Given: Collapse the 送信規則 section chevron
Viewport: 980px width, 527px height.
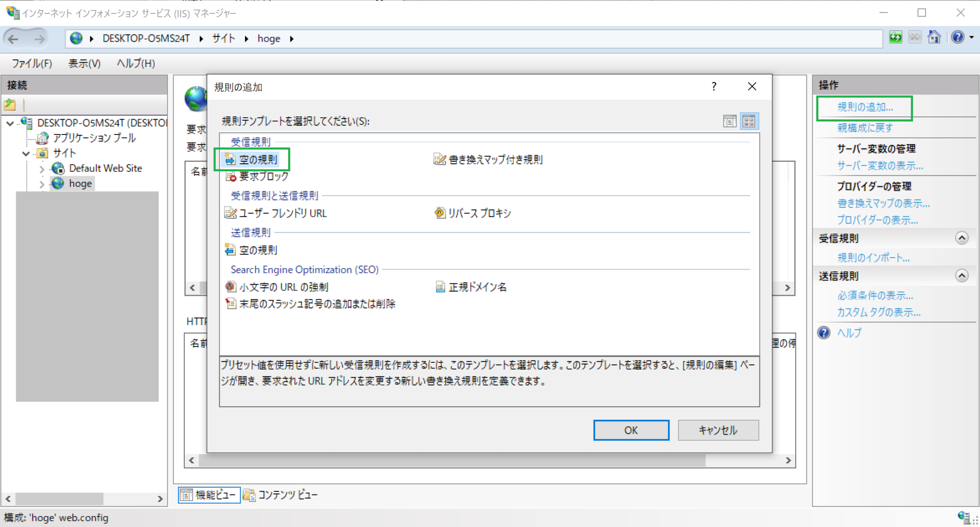Looking at the screenshot, I should pyautogui.click(x=963, y=276).
